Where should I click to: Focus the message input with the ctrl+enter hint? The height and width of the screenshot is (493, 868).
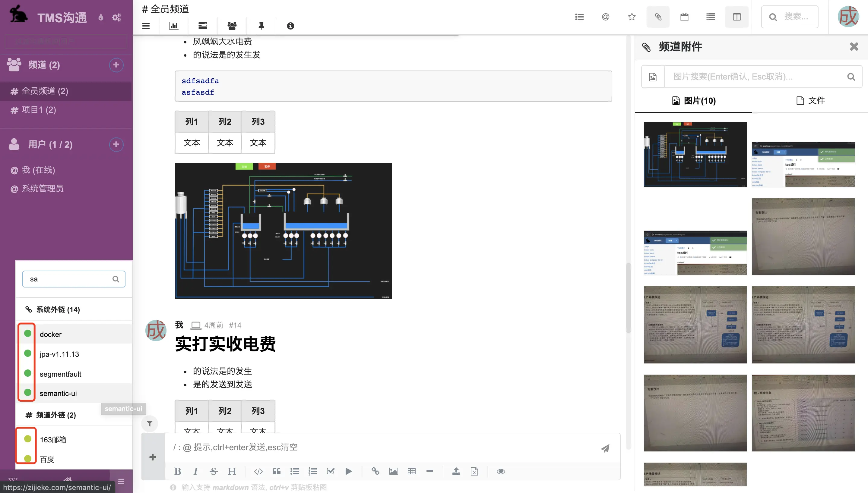381,447
